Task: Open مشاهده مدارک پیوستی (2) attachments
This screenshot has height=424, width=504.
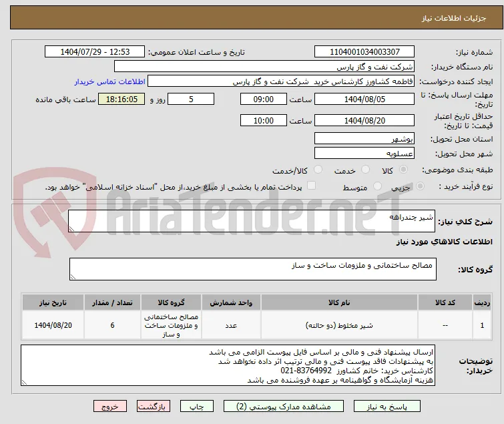Action: (284, 407)
